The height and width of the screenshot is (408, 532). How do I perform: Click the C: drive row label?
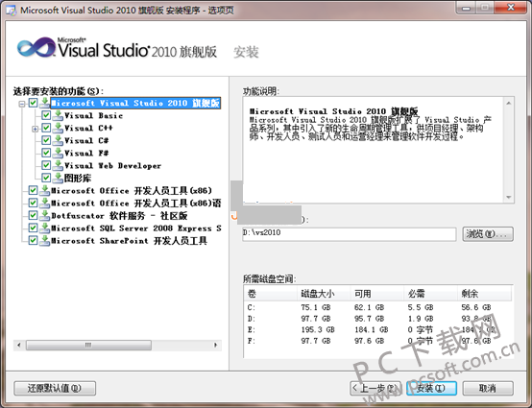(252, 307)
